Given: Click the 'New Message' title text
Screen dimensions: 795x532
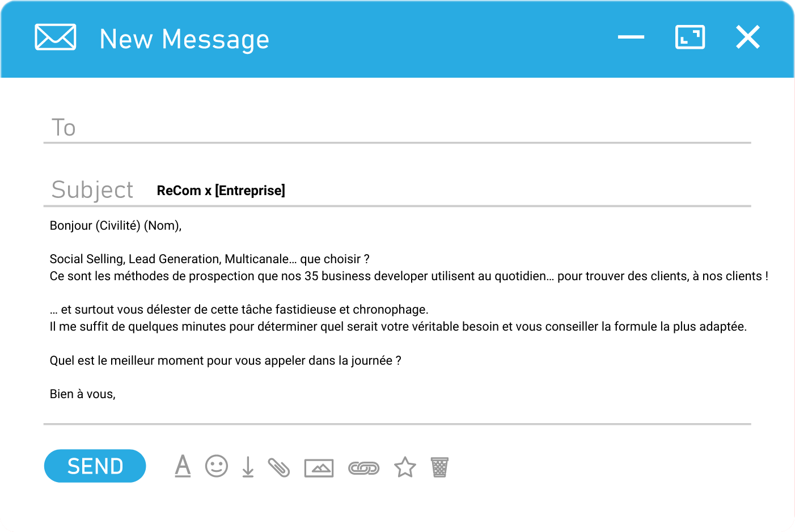Looking at the screenshot, I should coord(184,38).
